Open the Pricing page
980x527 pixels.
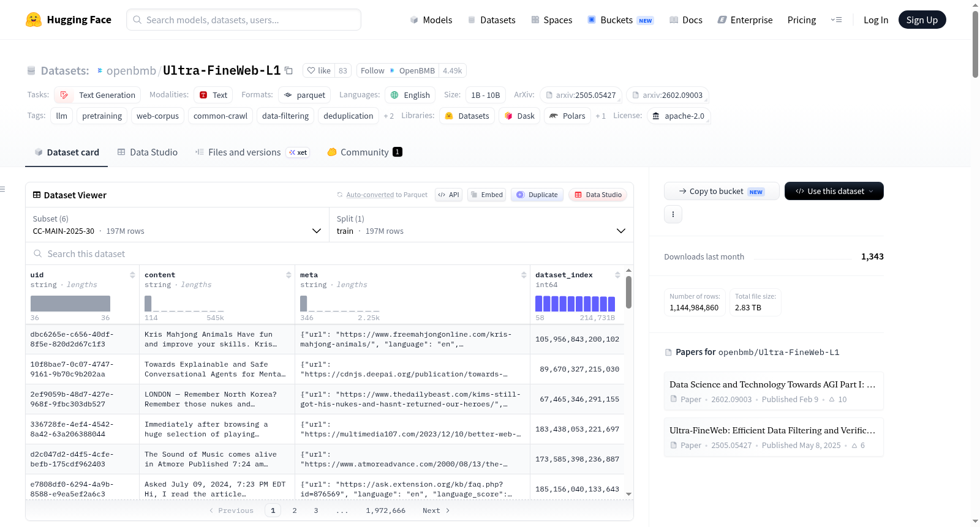(x=802, y=20)
